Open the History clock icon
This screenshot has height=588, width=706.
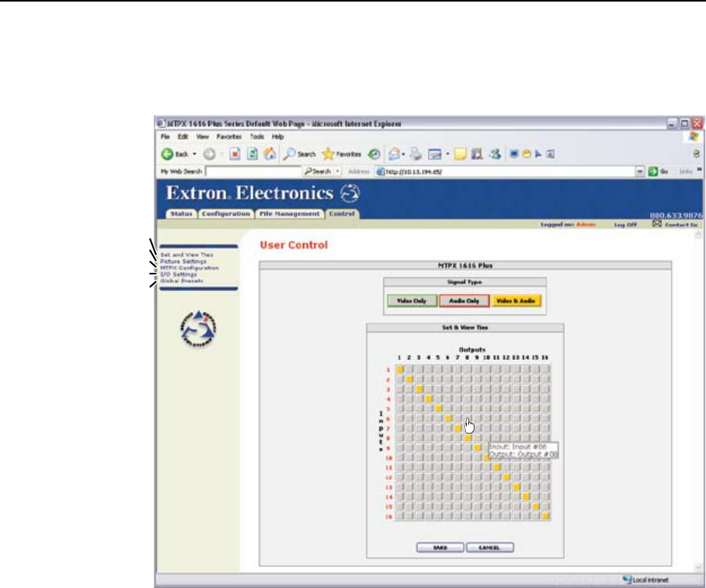tap(374, 154)
